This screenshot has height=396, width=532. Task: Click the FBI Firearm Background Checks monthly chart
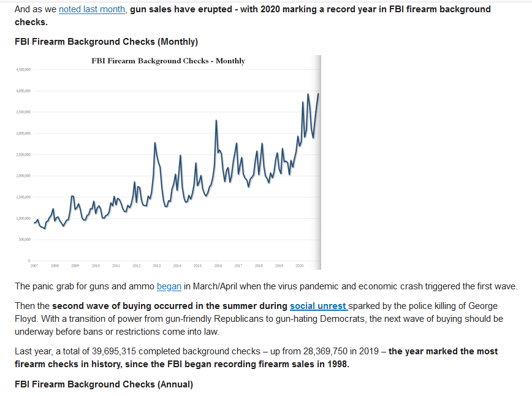click(168, 162)
